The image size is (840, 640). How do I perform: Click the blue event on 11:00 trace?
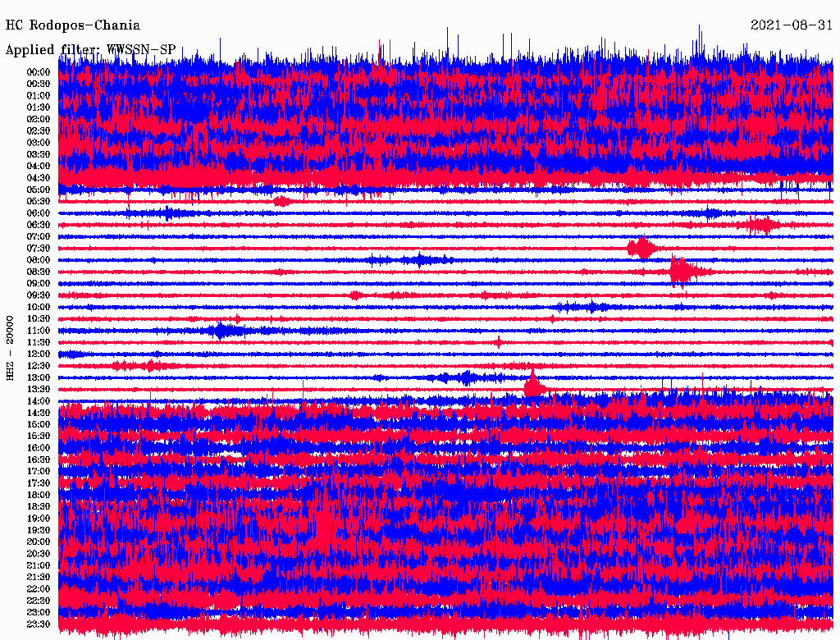pos(221,331)
